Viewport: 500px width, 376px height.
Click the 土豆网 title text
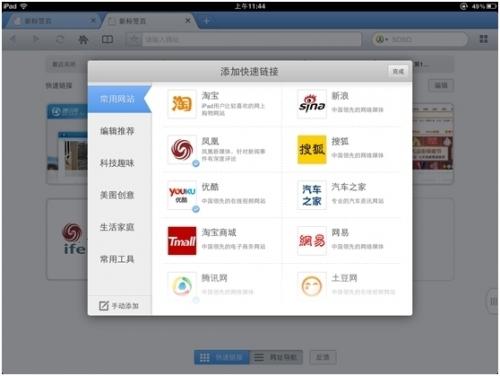tap(344, 278)
